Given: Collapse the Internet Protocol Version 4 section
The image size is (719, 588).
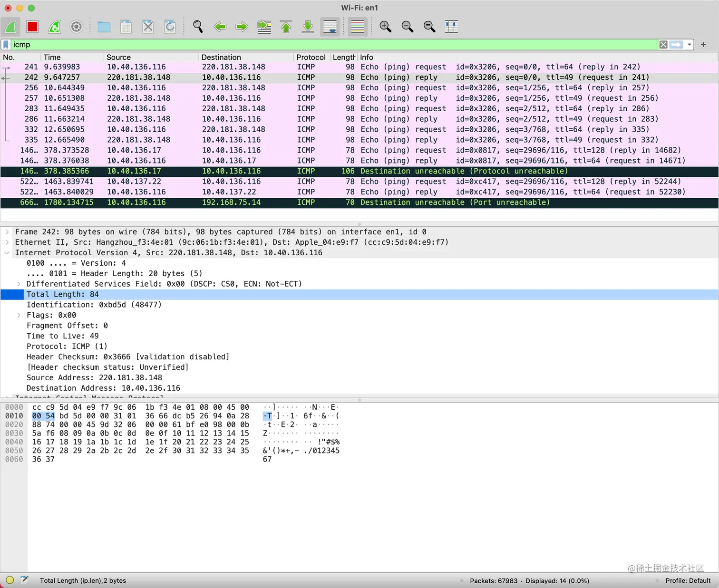Looking at the screenshot, I should coord(7,253).
